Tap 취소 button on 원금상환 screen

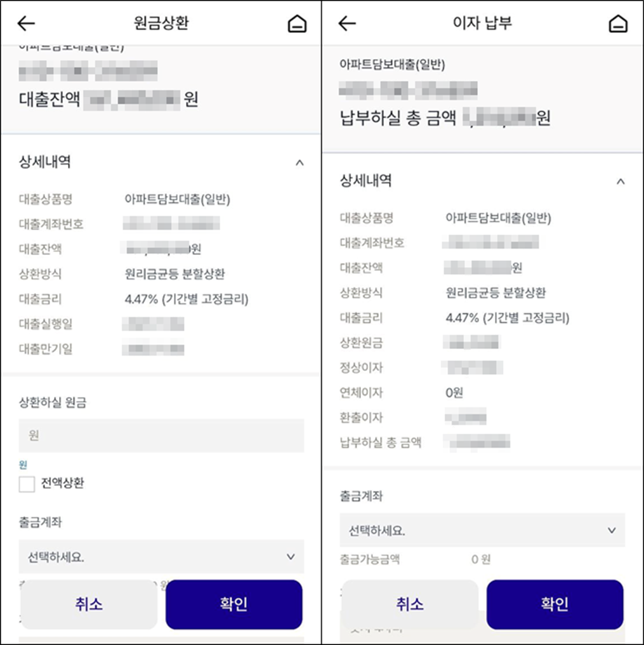(89, 604)
